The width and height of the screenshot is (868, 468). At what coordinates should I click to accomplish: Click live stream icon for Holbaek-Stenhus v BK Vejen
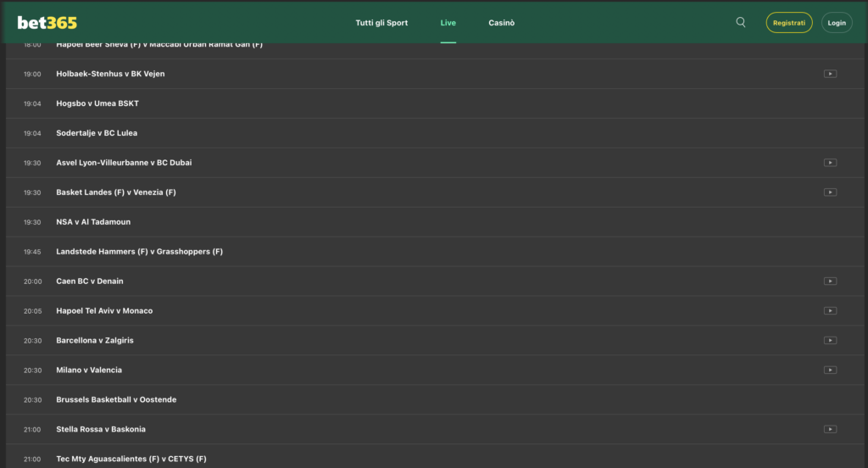coord(830,74)
